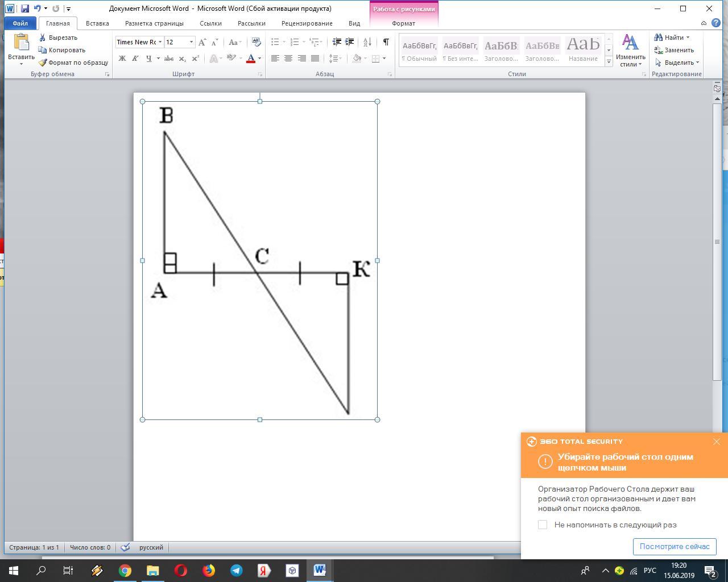728x582 pixels.
Task: Toggle bold (Ж) formatting
Action: (122, 59)
